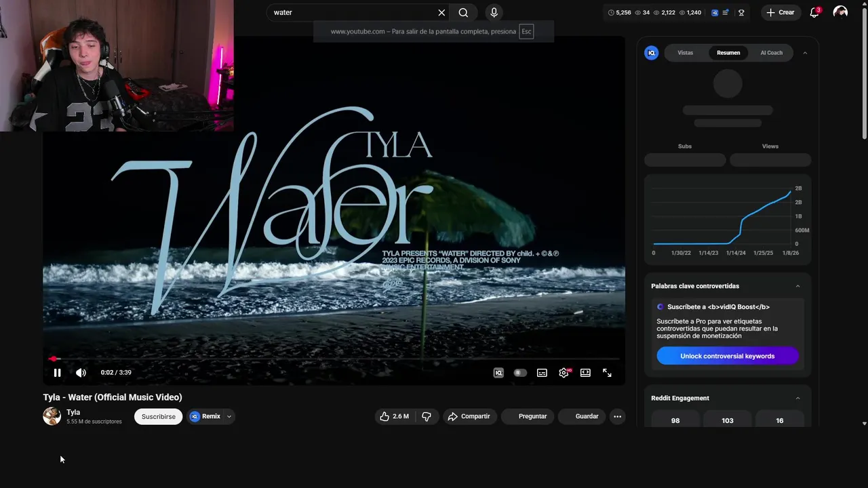Open vidIQ blue logo in top toolbar
This screenshot has height=488, width=868.
(x=715, y=12)
